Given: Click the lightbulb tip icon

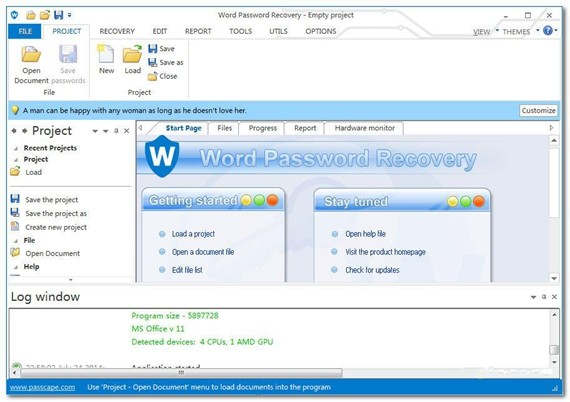Looking at the screenshot, I should 15,110.
